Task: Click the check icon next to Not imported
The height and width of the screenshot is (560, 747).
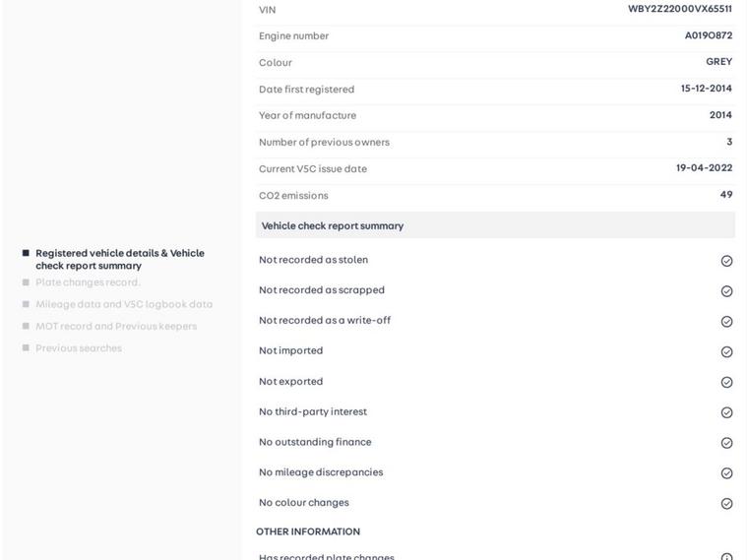Action: point(726,352)
